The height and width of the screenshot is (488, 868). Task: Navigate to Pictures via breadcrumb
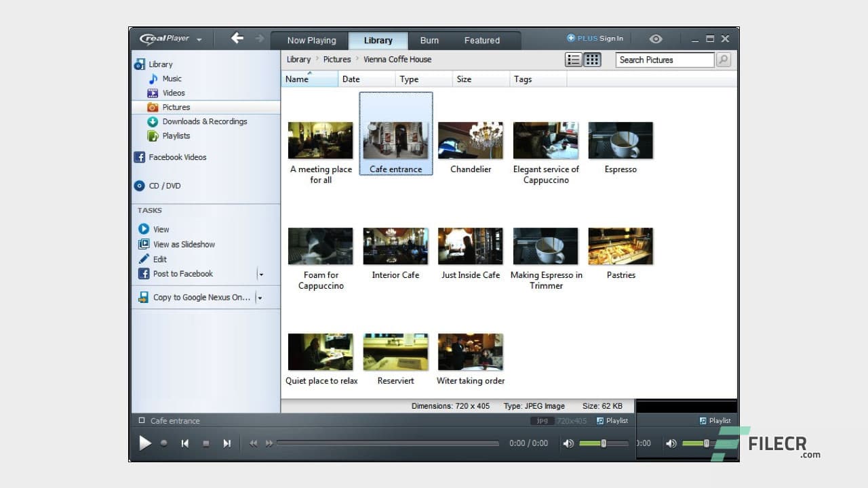pos(337,59)
